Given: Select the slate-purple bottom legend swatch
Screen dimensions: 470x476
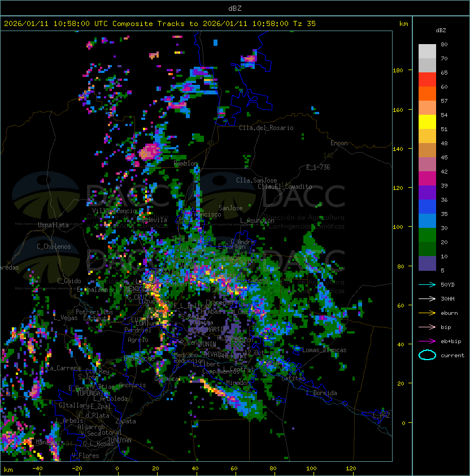Looking at the screenshot, I should point(427,263).
